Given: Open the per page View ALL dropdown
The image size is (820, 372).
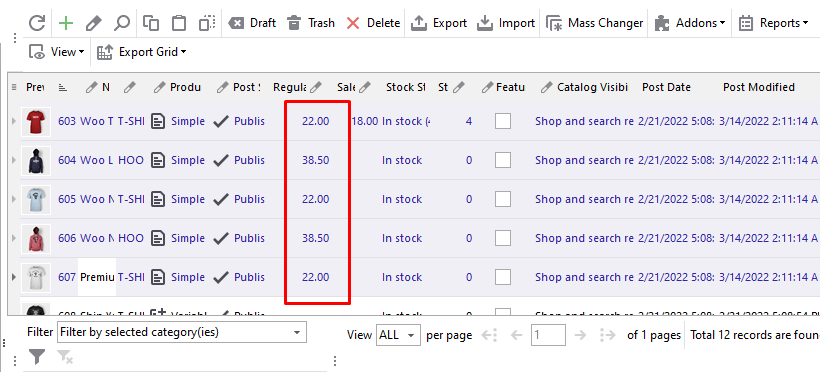Looking at the screenshot, I should coord(398,335).
